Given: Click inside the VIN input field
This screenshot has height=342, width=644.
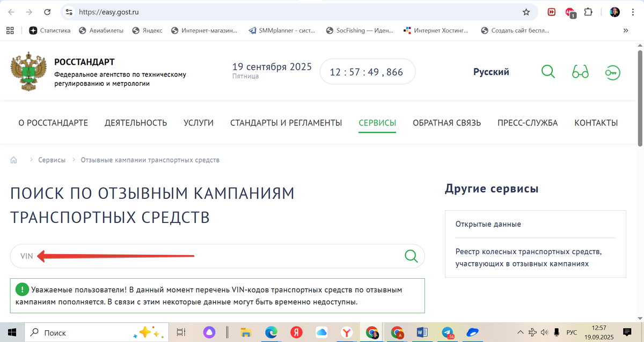Looking at the screenshot, I should pyautogui.click(x=161, y=256).
